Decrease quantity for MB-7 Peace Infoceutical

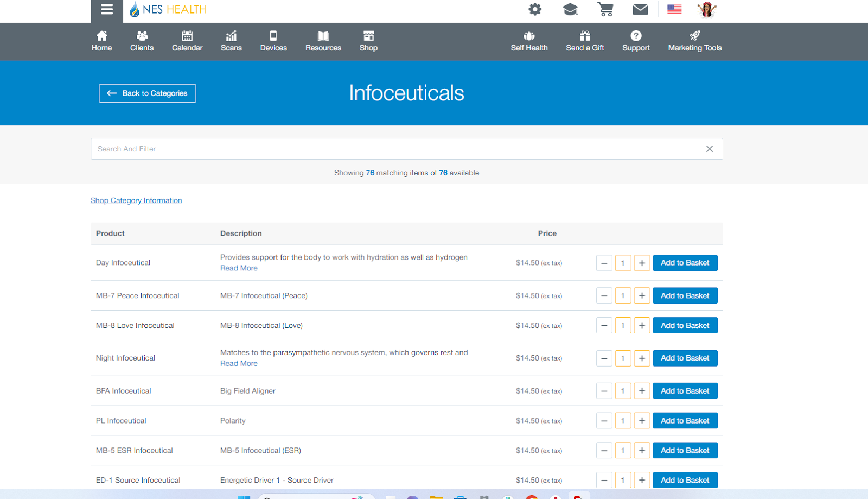click(x=604, y=296)
